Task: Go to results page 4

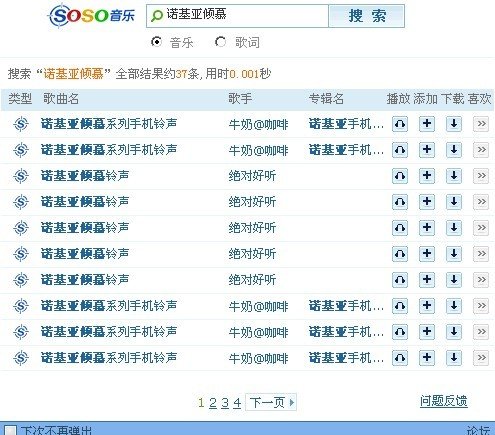Action: pyautogui.click(x=237, y=403)
